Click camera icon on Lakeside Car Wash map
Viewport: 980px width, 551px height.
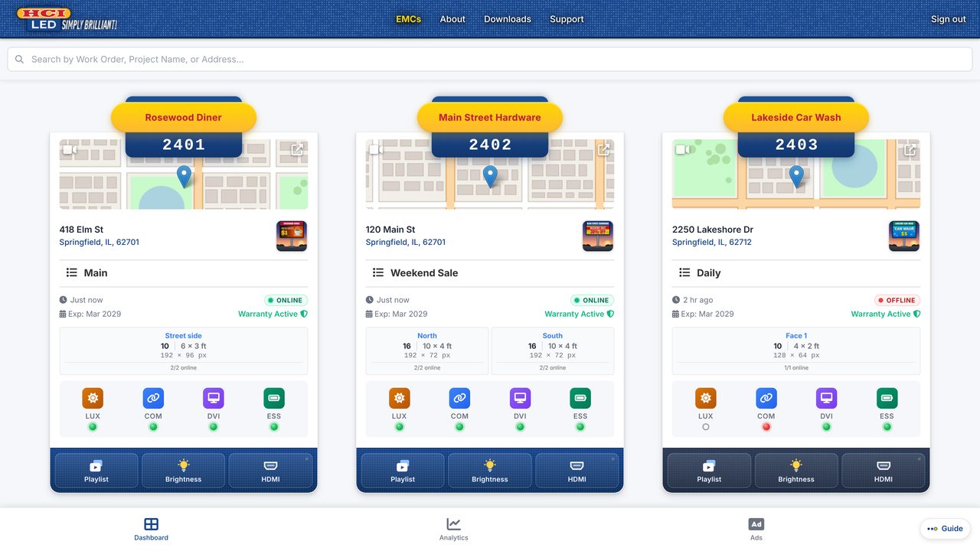tap(682, 150)
